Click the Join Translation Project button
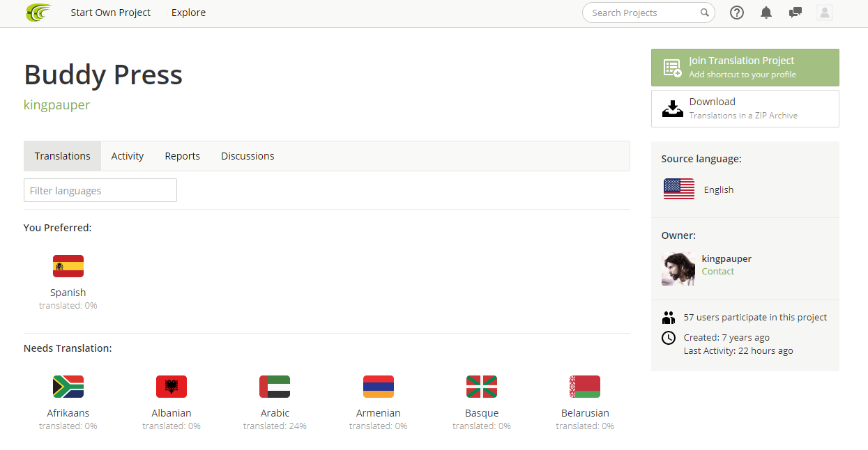 [x=745, y=68]
